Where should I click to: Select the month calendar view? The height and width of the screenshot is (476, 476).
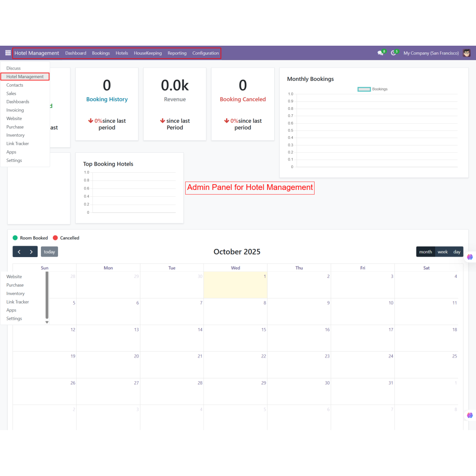(426, 252)
